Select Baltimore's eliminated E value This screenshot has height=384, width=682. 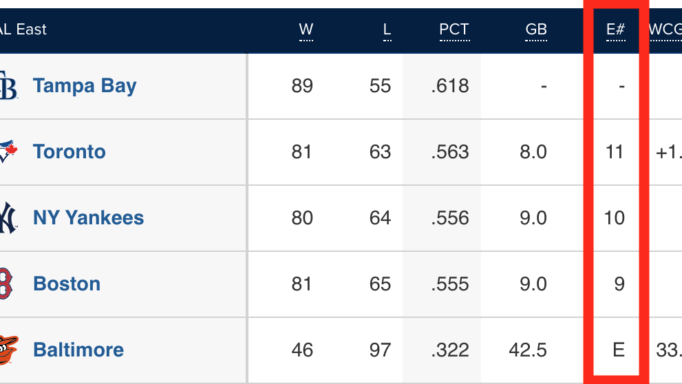coord(618,350)
